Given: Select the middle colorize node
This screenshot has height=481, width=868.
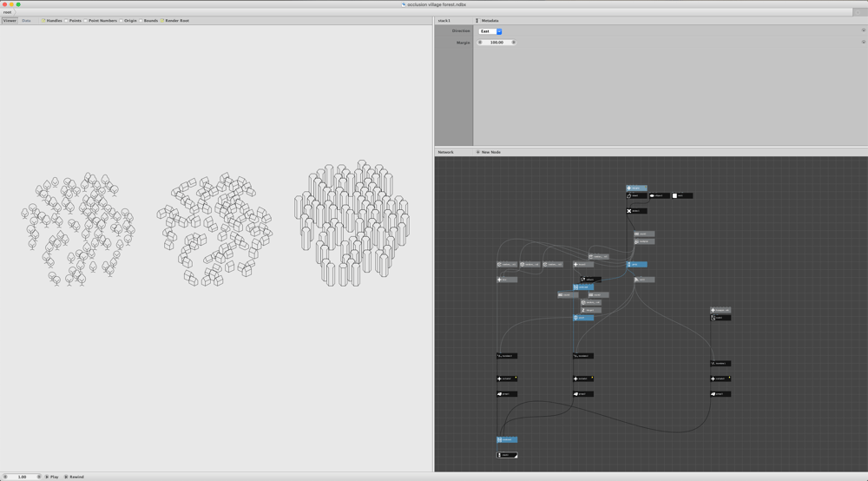Looking at the screenshot, I should tap(583, 379).
